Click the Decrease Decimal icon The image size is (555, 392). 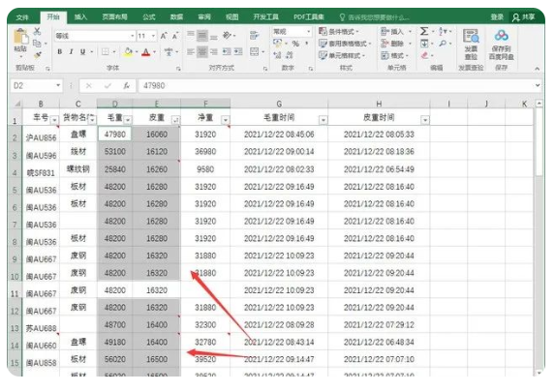click(290, 55)
